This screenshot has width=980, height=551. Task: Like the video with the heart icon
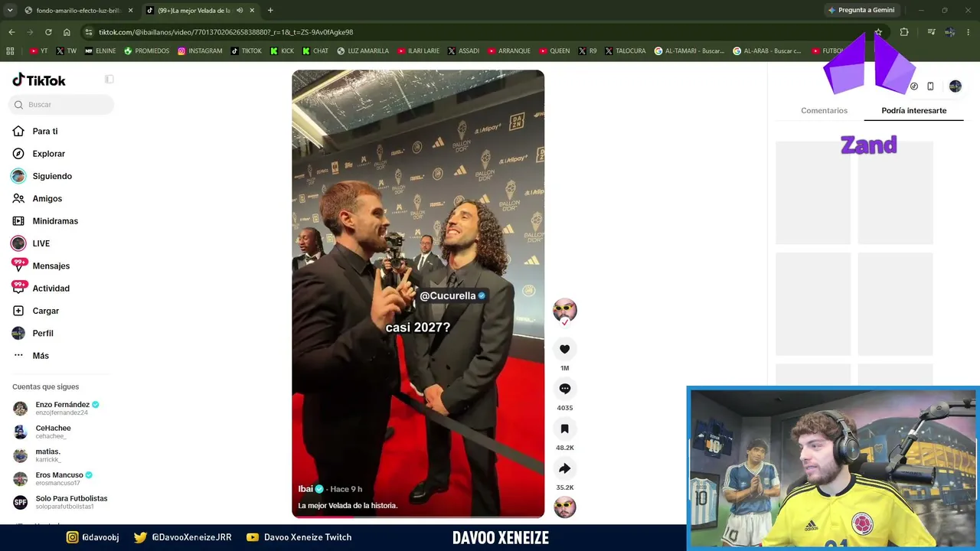coord(564,349)
